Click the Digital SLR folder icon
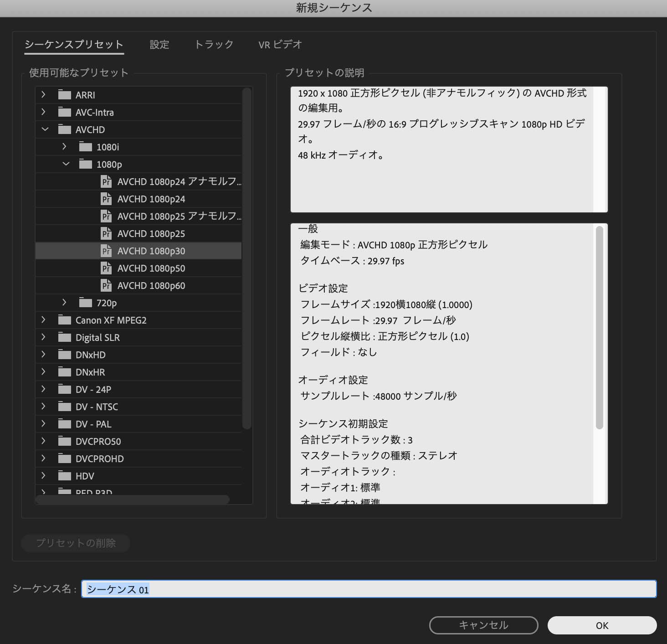The height and width of the screenshot is (644, 667). [x=65, y=337]
